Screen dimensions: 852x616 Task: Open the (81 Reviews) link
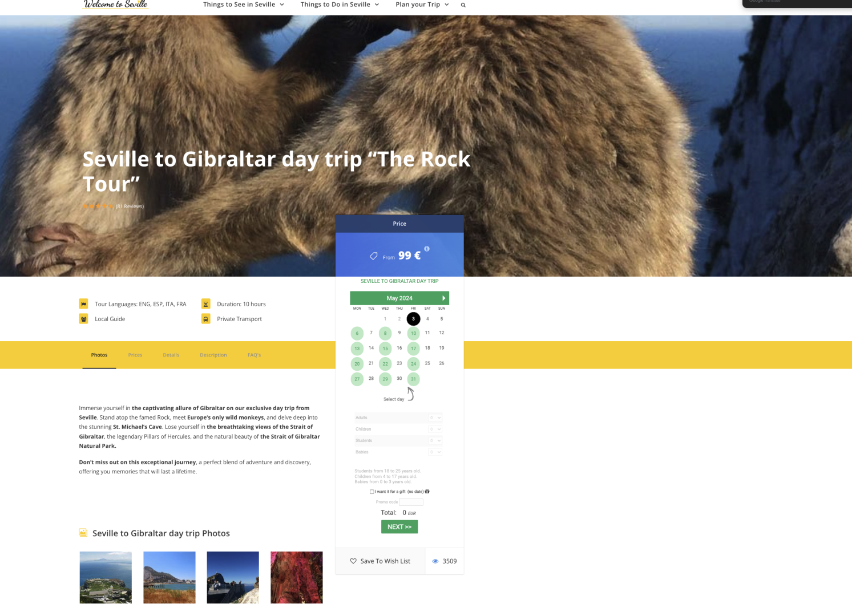pyautogui.click(x=130, y=206)
